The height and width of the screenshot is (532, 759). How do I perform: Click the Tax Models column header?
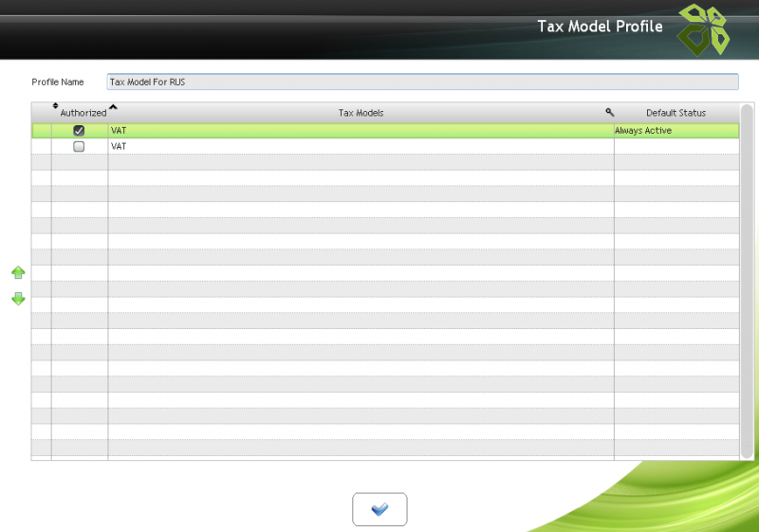point(361,113)
